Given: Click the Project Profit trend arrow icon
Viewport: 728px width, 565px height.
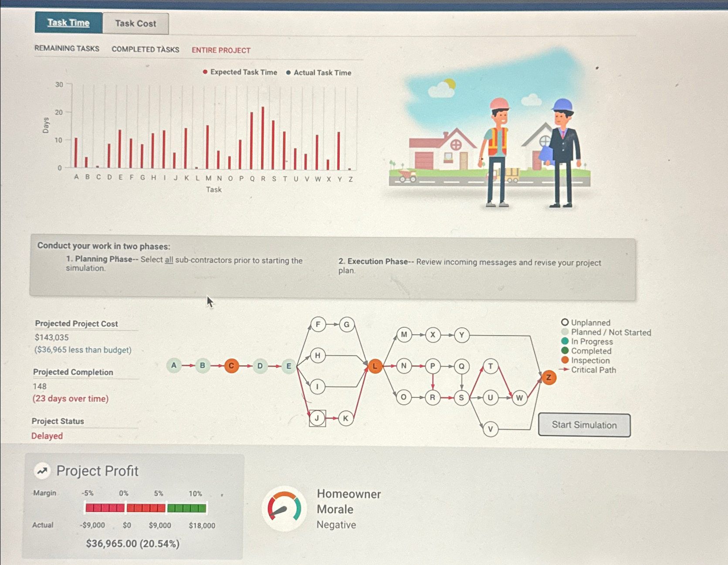Looking at the screenshot, I should 42,470.
